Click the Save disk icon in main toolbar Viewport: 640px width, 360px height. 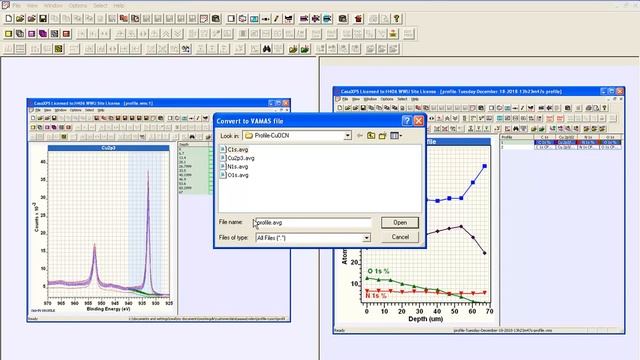[x=43, y=19]
